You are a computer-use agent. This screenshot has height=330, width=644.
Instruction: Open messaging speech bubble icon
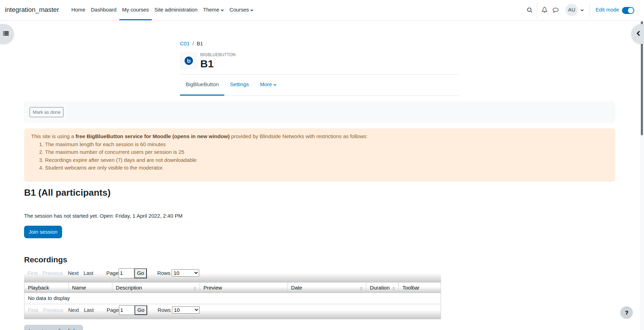[x=556, y=10]
